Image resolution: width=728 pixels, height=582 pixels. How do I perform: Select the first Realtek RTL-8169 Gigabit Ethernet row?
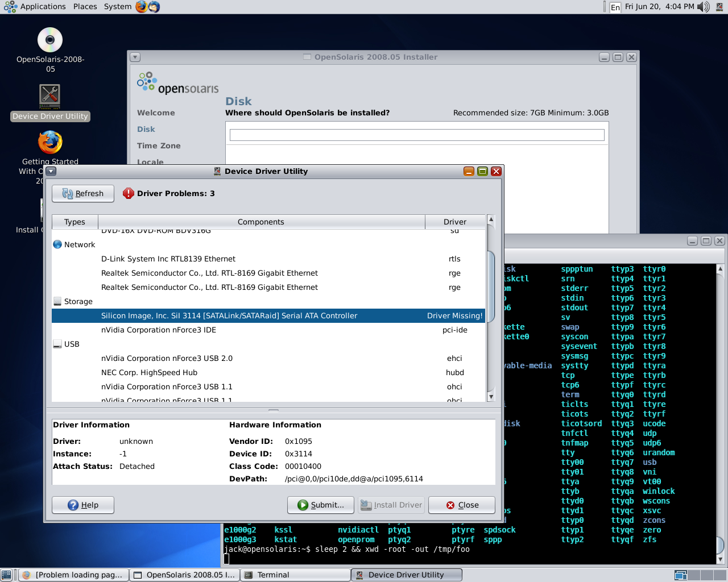coord(268,273)
